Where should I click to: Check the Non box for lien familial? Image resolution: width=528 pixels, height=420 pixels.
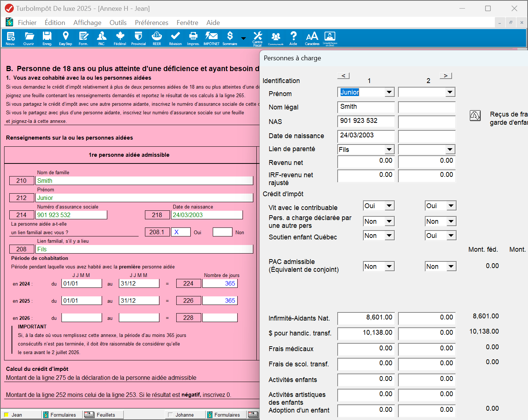[222, 232]
